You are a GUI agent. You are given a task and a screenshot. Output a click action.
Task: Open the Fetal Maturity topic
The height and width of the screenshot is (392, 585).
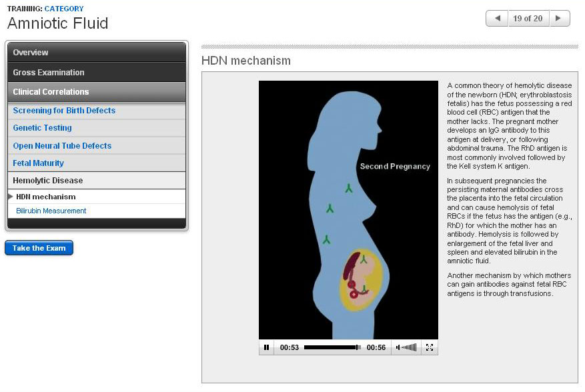coord(39,163)
